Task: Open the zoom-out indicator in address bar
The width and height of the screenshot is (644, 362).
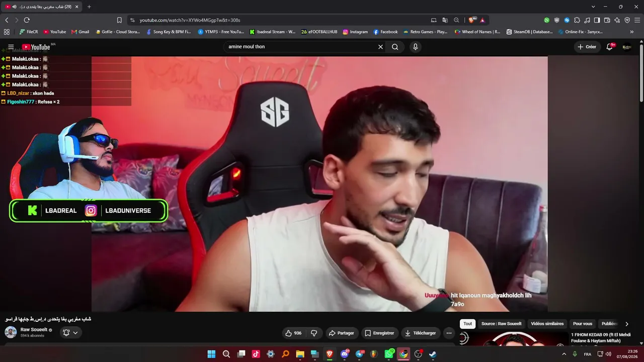Action: click(456, 20)
